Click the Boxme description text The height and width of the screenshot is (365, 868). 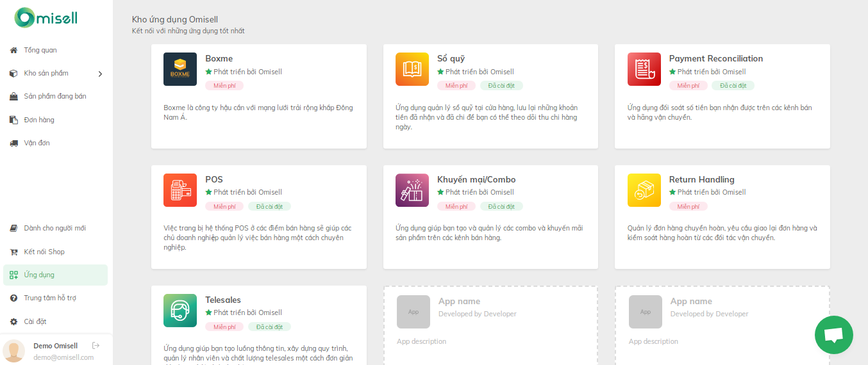258,112
